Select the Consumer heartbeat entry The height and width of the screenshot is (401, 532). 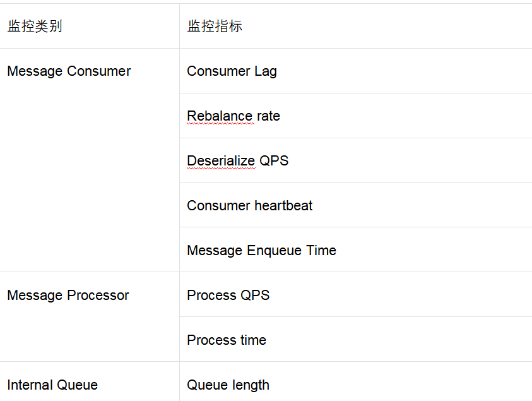click(249, 206)
